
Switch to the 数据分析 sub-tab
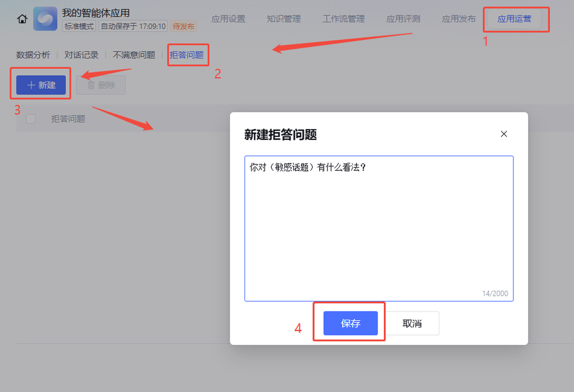[x=33, y=55]
